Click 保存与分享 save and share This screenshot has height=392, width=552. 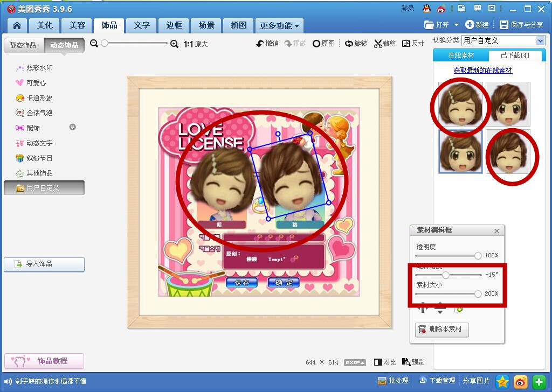(521, 25)
